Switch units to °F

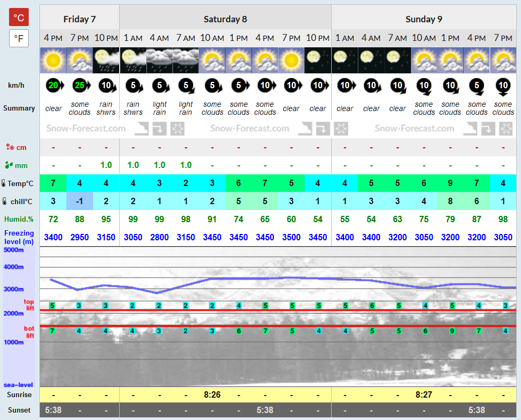pyautogui.click(x=19, y=38)
